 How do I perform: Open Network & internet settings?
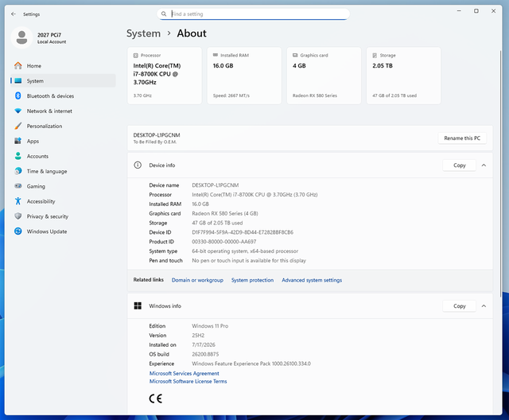pos(63,111)
